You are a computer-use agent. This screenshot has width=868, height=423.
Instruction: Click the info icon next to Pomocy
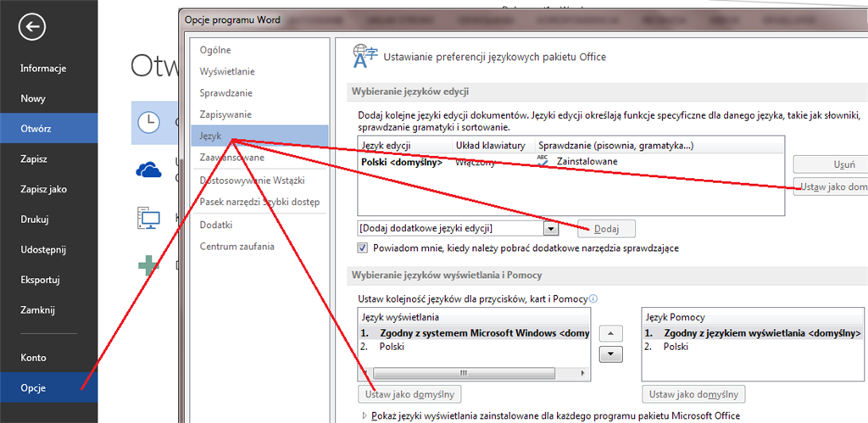click(x=593, y=299)
